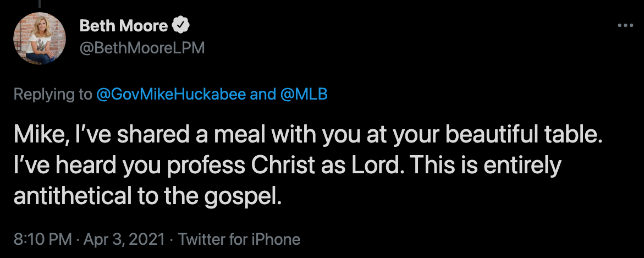Open Beth Moore's profile avatar photo
The image size is (644, 258).
40,39
